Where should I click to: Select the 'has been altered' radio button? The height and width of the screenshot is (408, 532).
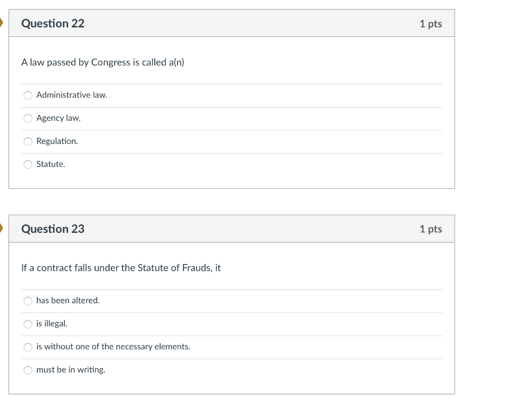(28, 301)
